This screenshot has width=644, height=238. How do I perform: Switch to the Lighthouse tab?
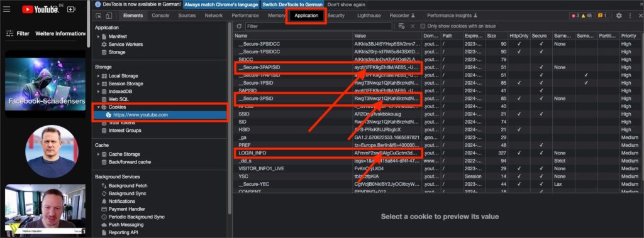pos(369,16)
